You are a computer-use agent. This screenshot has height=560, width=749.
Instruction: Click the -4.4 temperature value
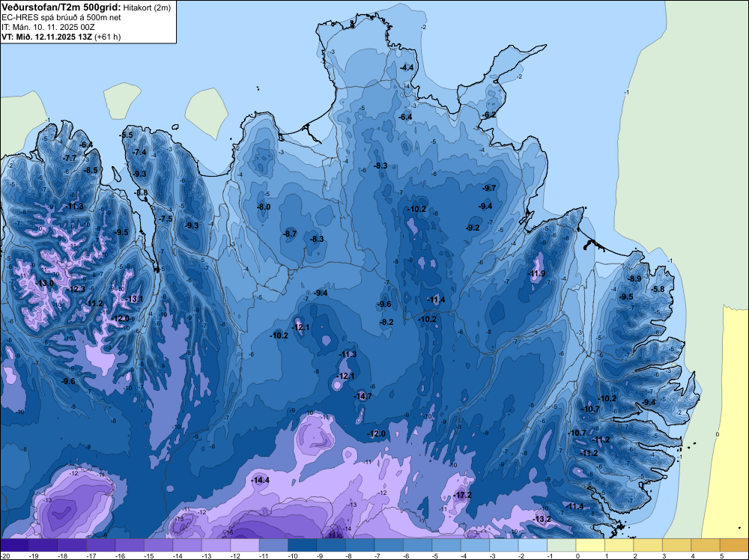(x=407, y=68)
